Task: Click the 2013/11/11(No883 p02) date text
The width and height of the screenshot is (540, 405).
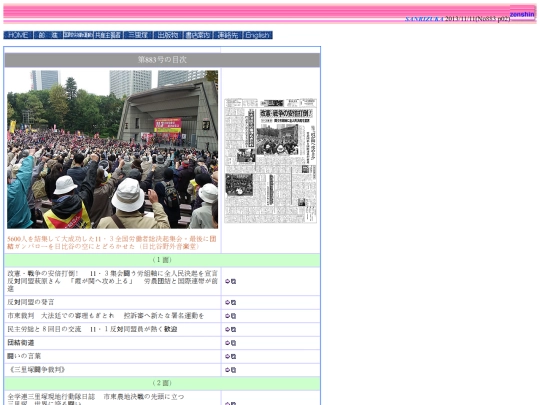Action: pyautogui.click(x=478, y=19)
